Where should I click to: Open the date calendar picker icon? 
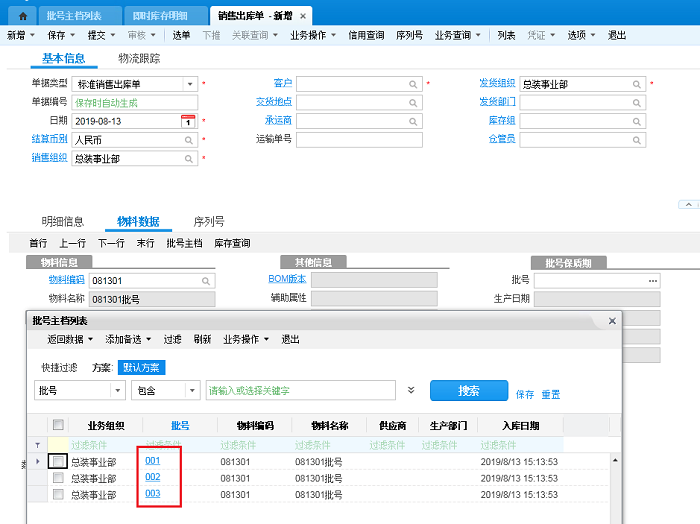point(188,121)
